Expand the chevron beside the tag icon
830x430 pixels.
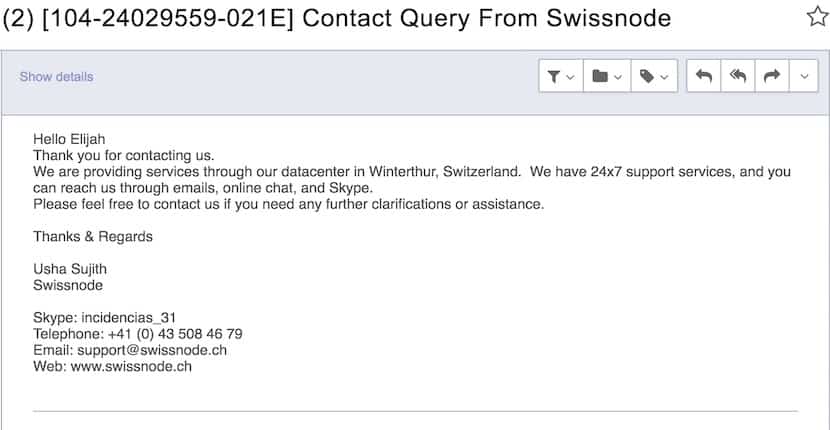pyautogui.click(x=664, y=77)
